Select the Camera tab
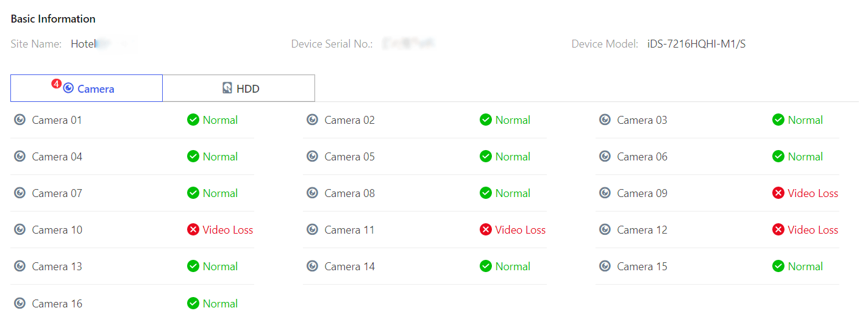Image resolution: width=868 pixels, height=330 pixels. click(x=87, y=88)
